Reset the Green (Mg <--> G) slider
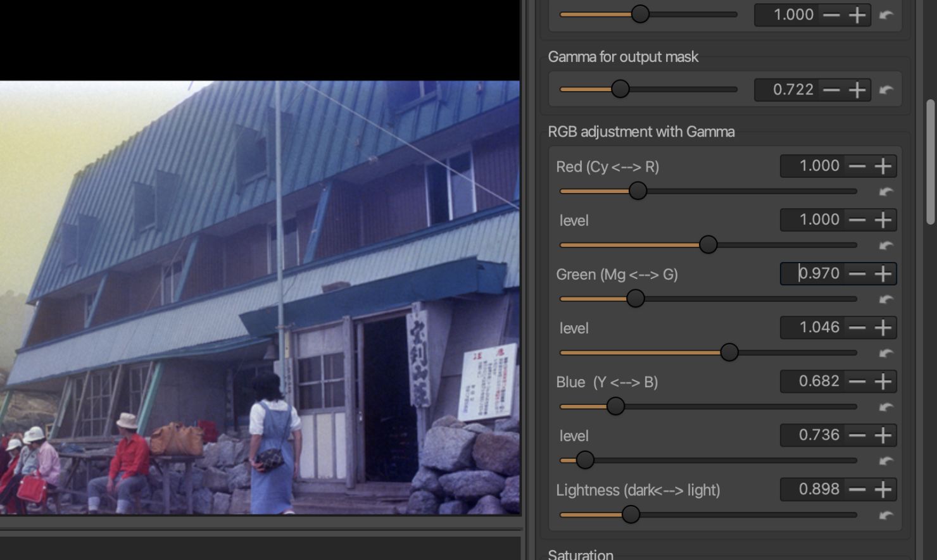937x560 pixels. click(886, 299)
